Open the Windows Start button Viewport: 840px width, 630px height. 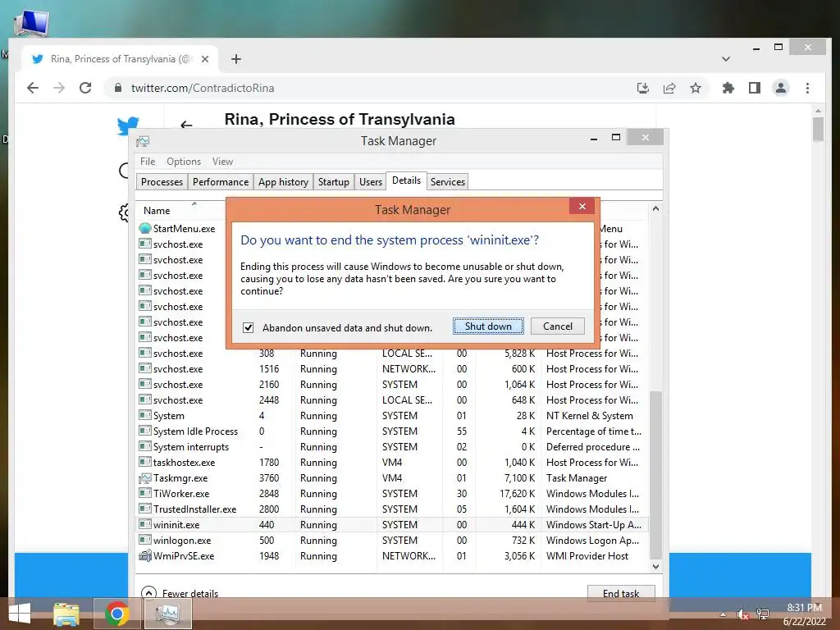20,614
